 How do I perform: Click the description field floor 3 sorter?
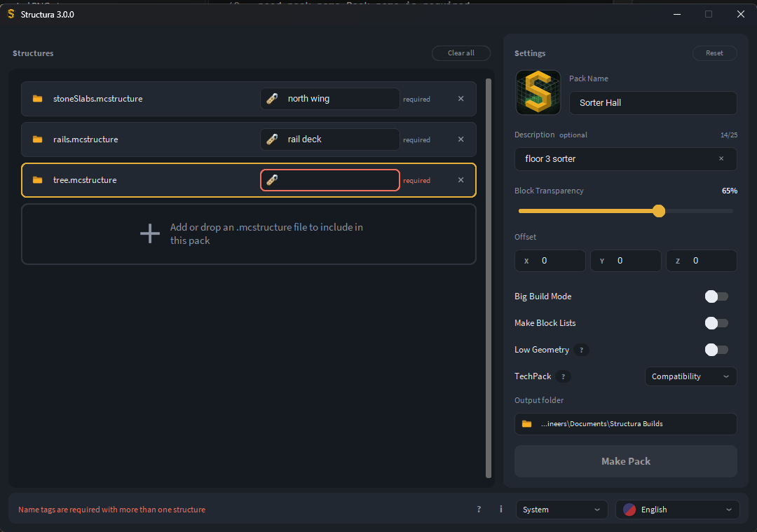coord(626,159)
